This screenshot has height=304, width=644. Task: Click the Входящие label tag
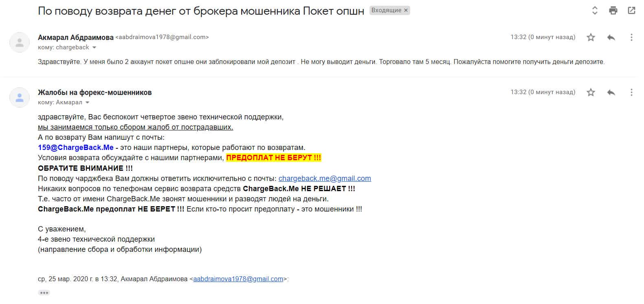pyautogui.click(x=386, y=11)
